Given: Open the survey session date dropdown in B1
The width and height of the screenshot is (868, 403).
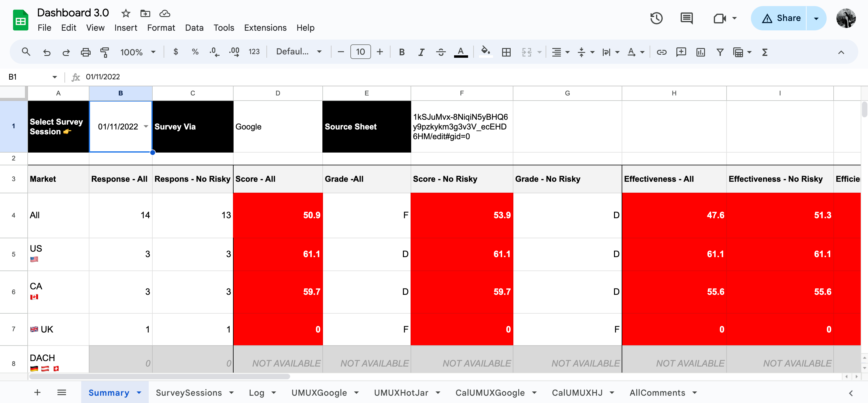Looking at the screenshot, I should 146,126.
